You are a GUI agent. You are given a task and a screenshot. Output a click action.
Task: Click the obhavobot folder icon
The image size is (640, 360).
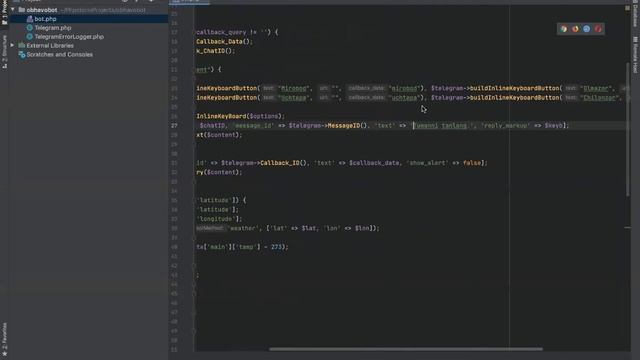(x=22, y=10)
